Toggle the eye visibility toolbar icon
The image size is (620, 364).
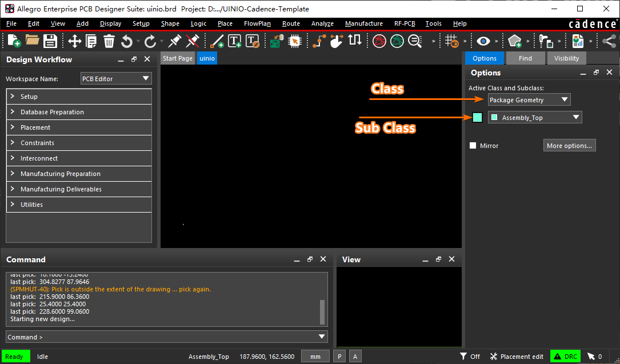click(484, 41)
